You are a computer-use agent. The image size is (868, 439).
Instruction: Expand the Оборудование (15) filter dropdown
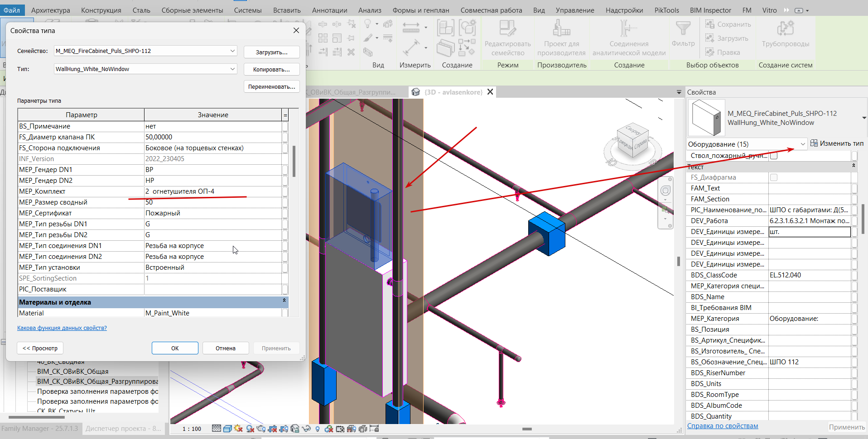802,144
